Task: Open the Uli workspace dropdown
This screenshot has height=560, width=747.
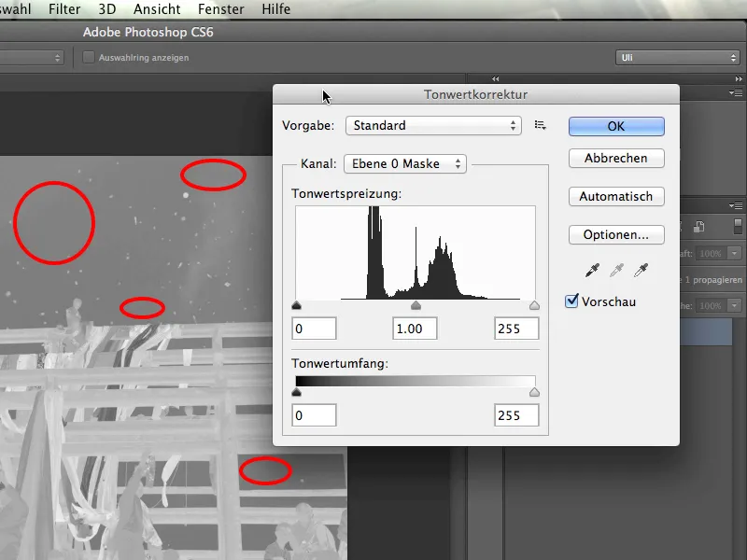Action: coord(678,58)
